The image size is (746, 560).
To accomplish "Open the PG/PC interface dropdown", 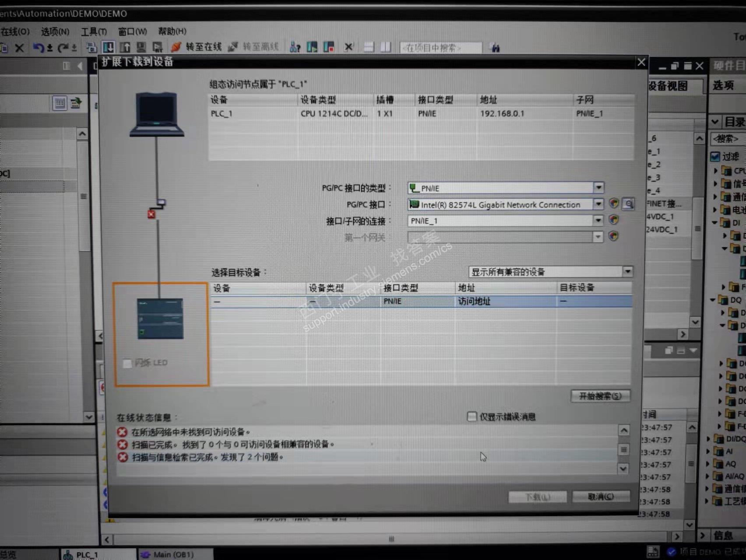I will pyautogui.click(x=598, y=204).
